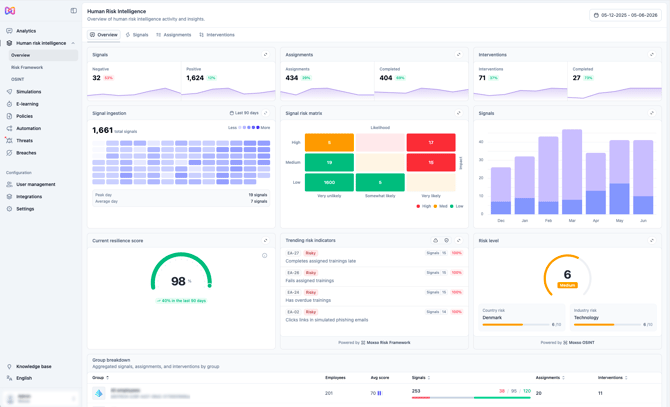Open the Knowledge base link

(x=33, y=366)
